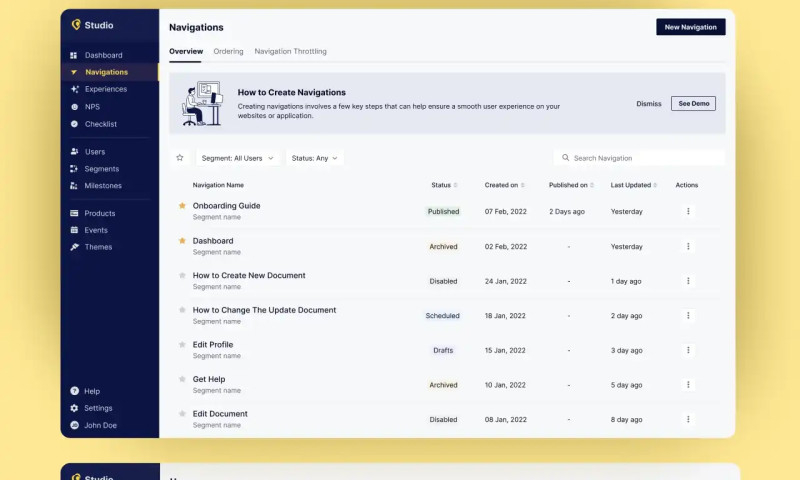Switch to the Navigation Throttling tab
Image resolution: width=800 pixels, height=480 pixels.
290,51
